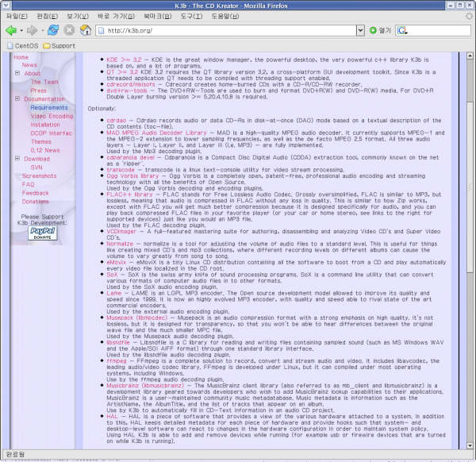Image resolution: width=476 pixels, height=462 pixels.
Task: Open the 보기(V) menu
Action: coord(78,17)
